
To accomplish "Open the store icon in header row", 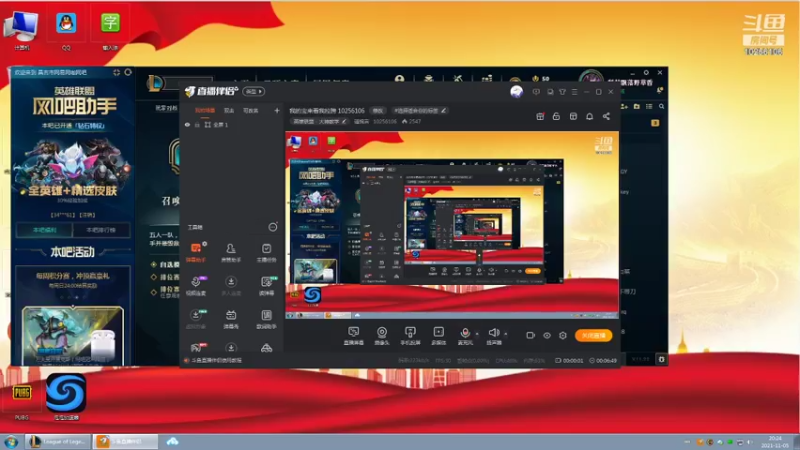I will tap(573, 116).
